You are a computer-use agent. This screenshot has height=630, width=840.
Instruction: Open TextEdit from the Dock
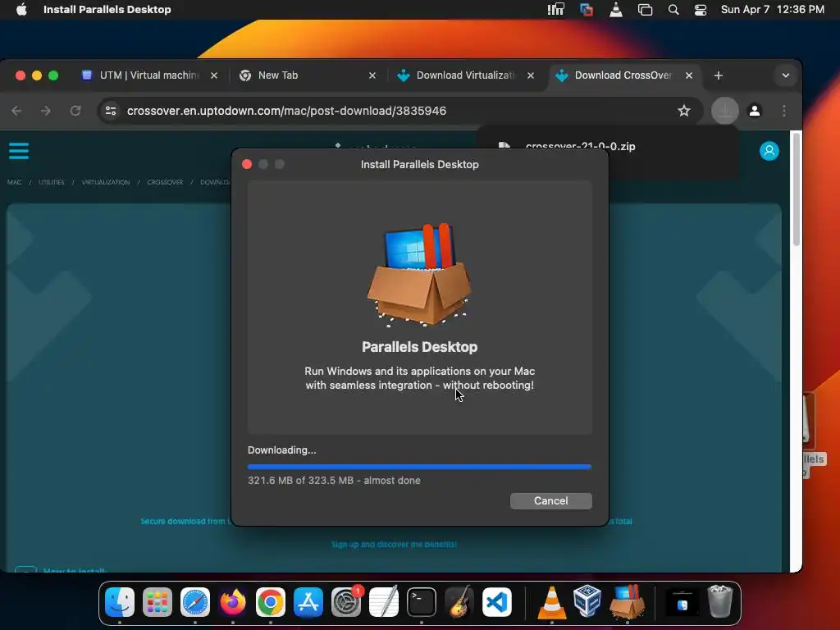click(384, 602)
